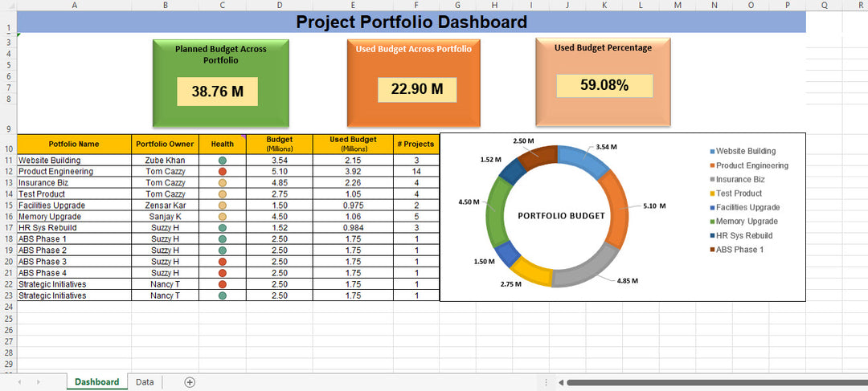Click the # Projects column header
The height and width of the screenshot is (391, 868).
(416, 145)
